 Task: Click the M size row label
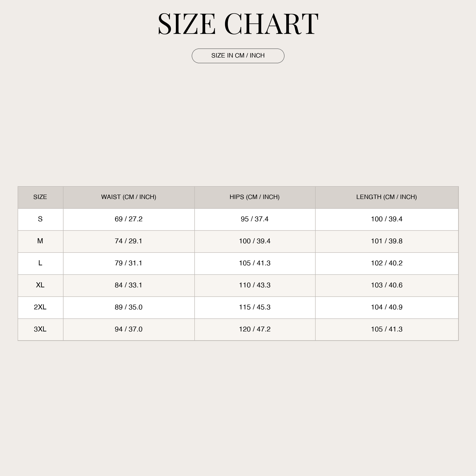40,241
